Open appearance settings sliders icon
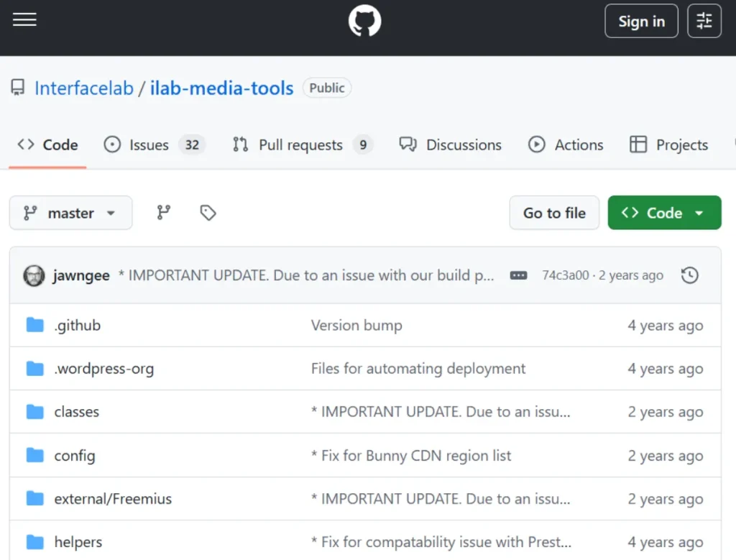Viewport: 736px width, 560px height. pyautogui.click(x=704, y=21)
